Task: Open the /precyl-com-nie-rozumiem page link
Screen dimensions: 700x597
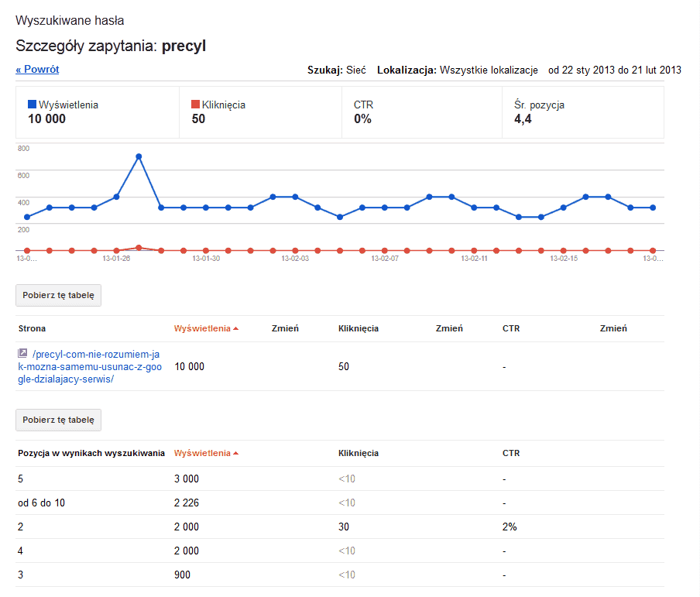Action: 90,366
